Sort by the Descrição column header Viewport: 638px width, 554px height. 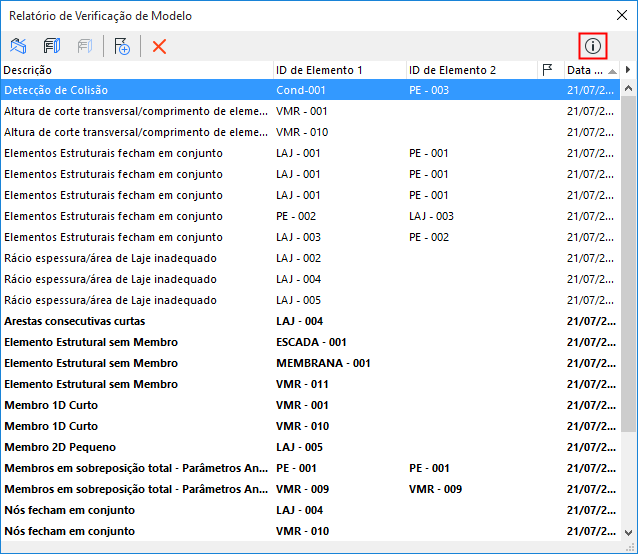click(x=137, y=70)
